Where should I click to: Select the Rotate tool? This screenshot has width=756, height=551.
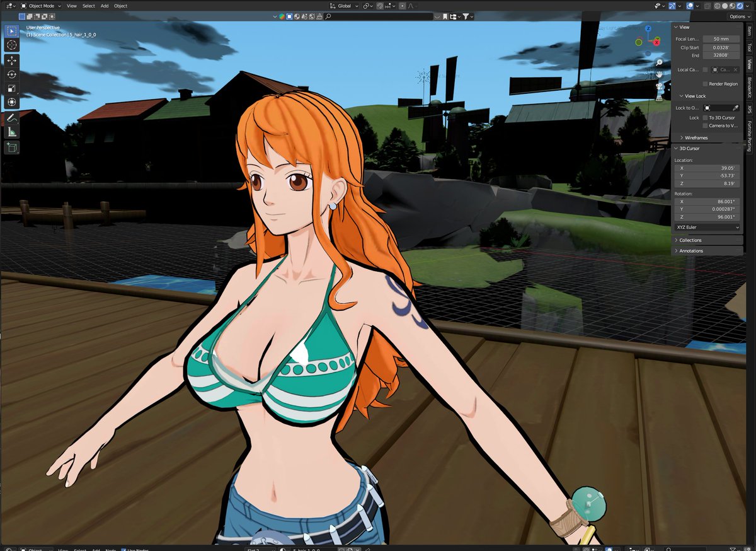pos(12,74)
